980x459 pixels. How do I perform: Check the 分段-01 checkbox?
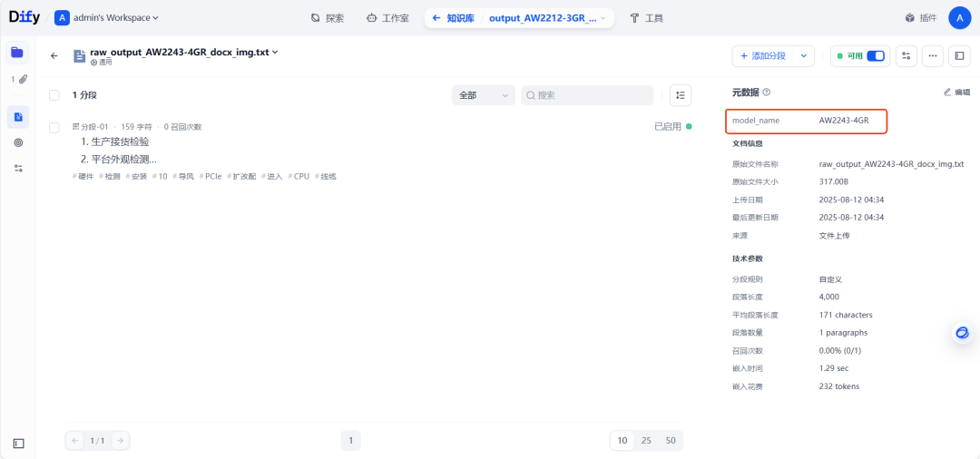tap(54, 127)
